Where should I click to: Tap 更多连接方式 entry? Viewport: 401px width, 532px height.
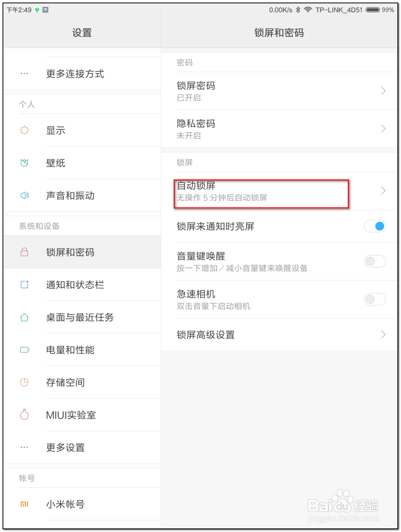pyautogui.click(x=75, y=74)
